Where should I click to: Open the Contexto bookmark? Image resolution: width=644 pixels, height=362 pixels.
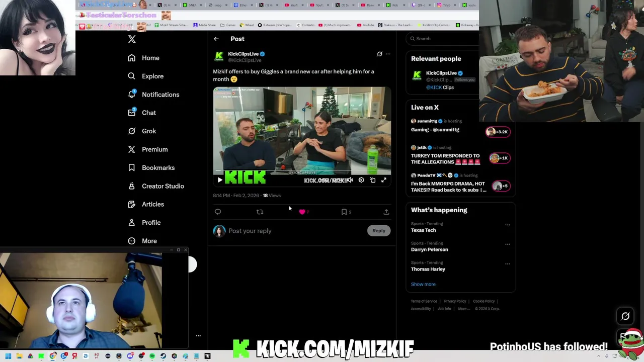point(305,25)
